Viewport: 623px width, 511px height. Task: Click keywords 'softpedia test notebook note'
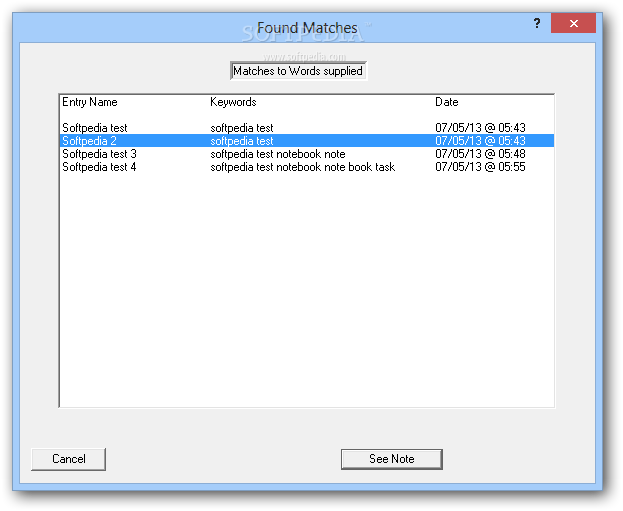pos(278,154)
